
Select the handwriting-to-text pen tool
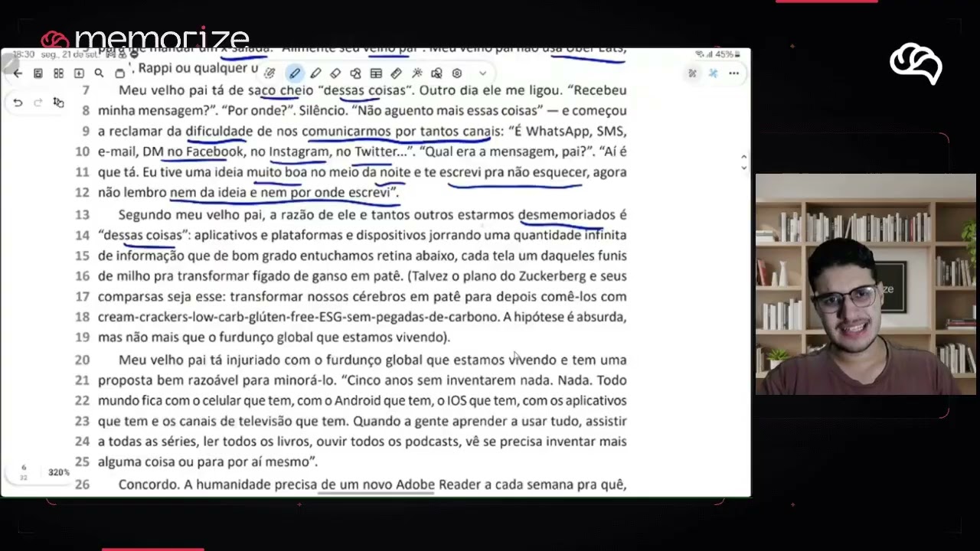270,73
